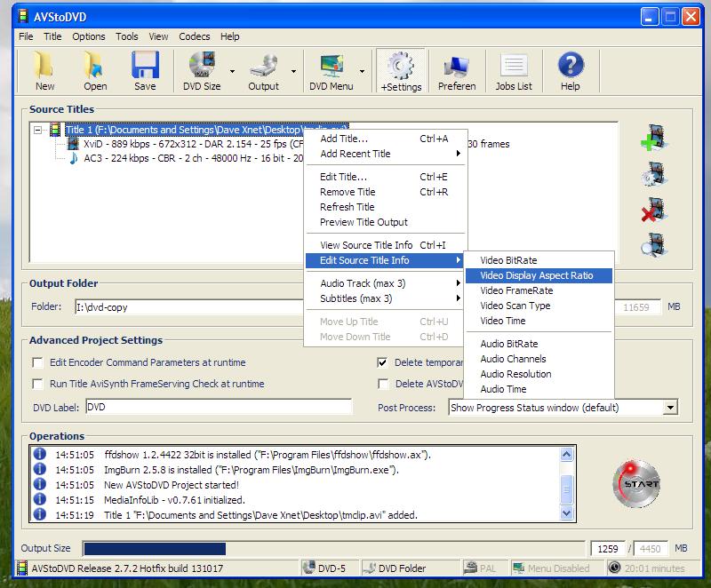The image size is (711, 588).
Task: Click the red X remove title icon
Action: (x=653, y=211)
